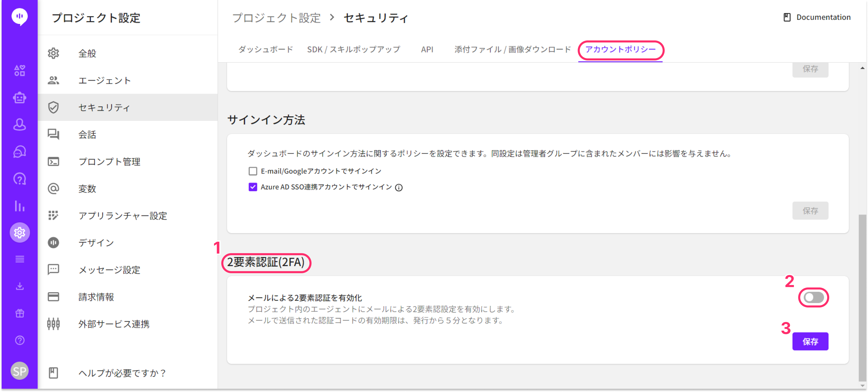
Task: Switch to the ダッシュボード tab
Action: (266, 50)
